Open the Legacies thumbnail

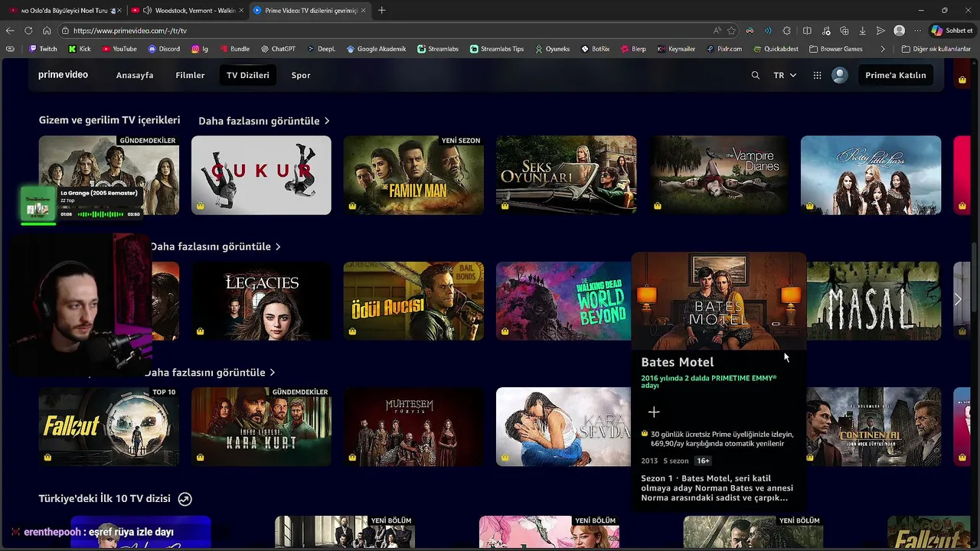click(x=261, y=301)
